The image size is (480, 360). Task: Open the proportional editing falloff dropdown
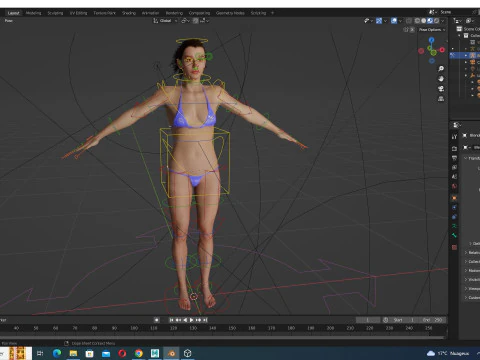pyautogui.click(x=205, y=21)
